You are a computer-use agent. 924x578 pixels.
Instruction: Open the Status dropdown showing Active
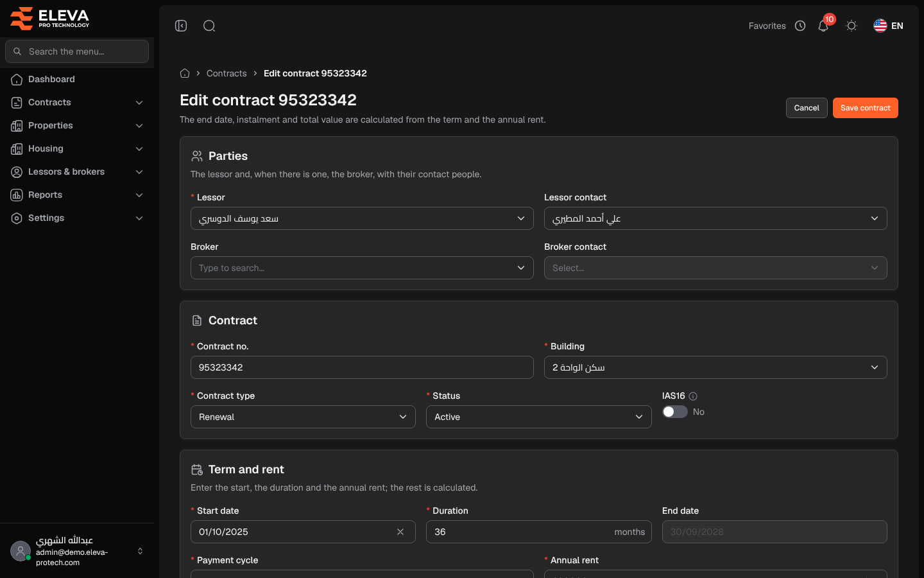coord(539,417)
